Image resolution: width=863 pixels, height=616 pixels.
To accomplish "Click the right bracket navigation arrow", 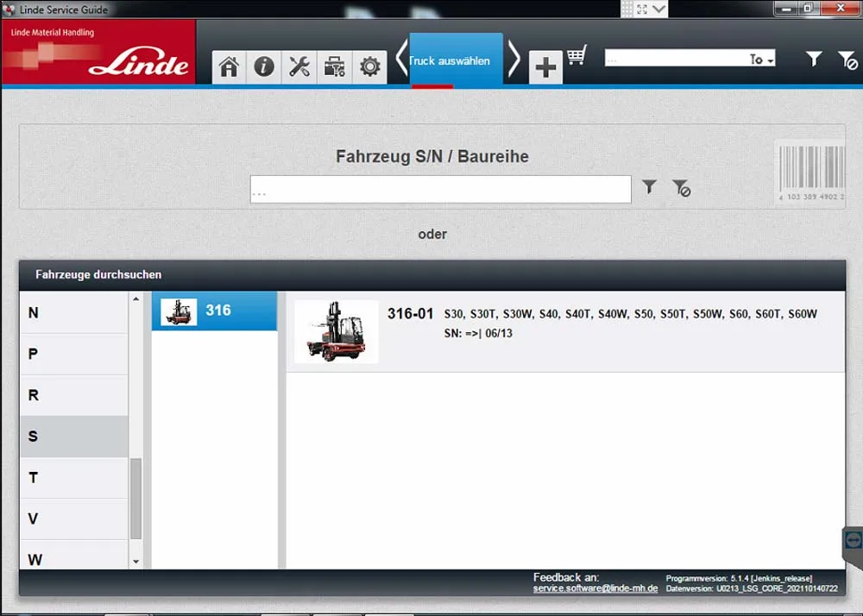I will tap(513, 58).
